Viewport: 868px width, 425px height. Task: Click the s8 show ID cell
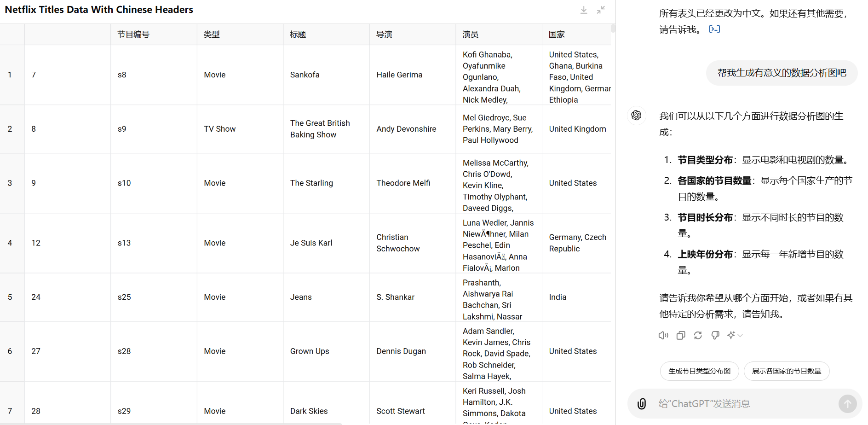tap(154, 75)
